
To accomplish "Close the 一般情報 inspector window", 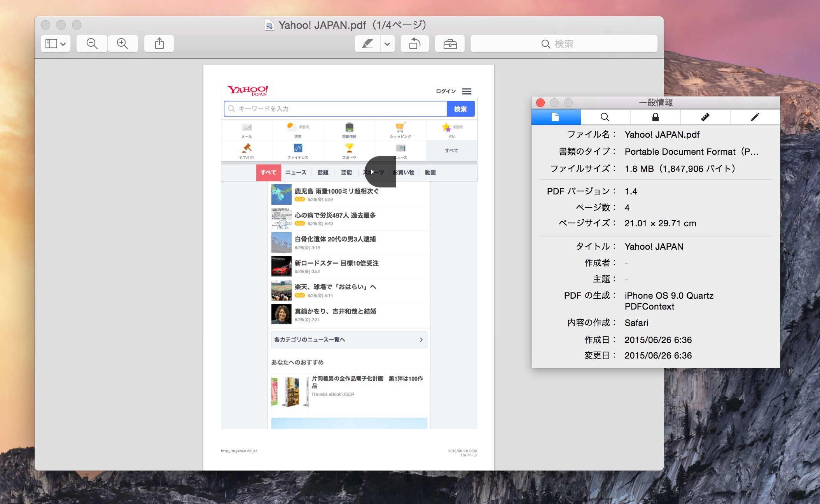I will tap(540, 103).
